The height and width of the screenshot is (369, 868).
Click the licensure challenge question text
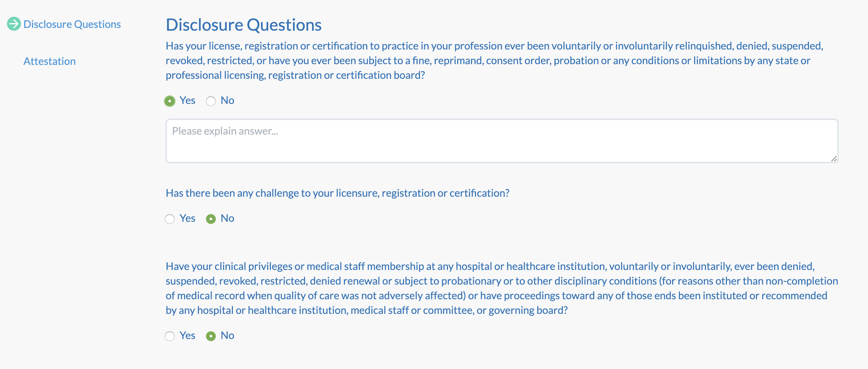pyautogui.click(x=338, y=193)
